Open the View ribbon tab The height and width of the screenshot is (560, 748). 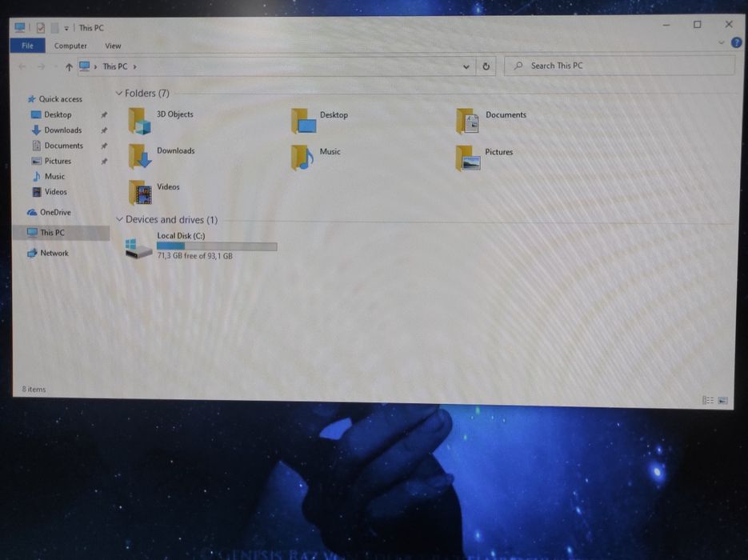pos(113,46)
